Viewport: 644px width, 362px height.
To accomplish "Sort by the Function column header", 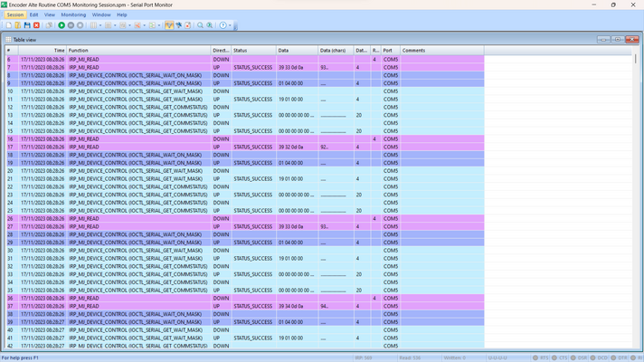I will click(x=138, y=51).
